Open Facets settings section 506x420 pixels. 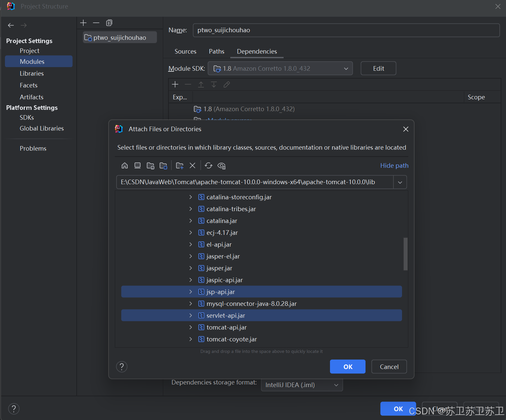point(29,85)
